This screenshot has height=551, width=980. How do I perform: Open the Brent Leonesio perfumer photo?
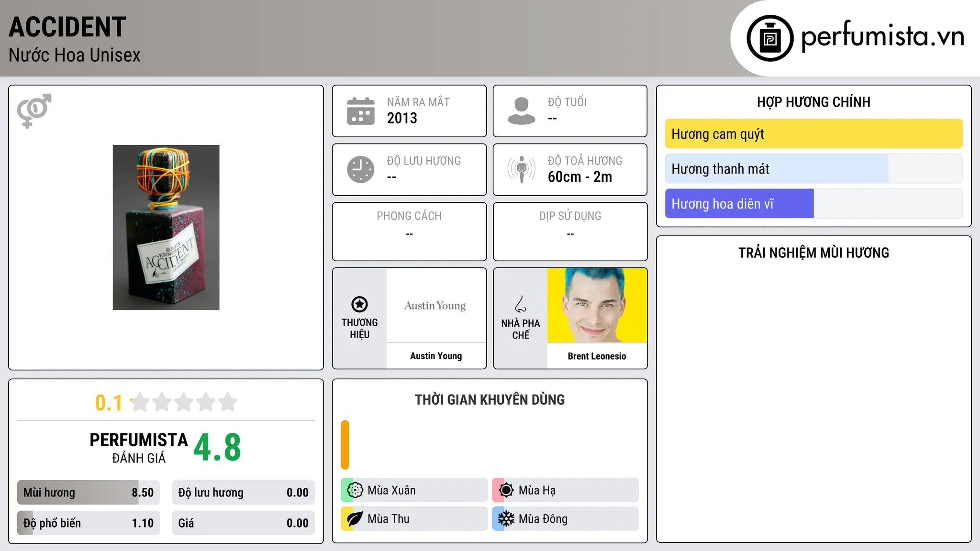(x=597, y=305)
